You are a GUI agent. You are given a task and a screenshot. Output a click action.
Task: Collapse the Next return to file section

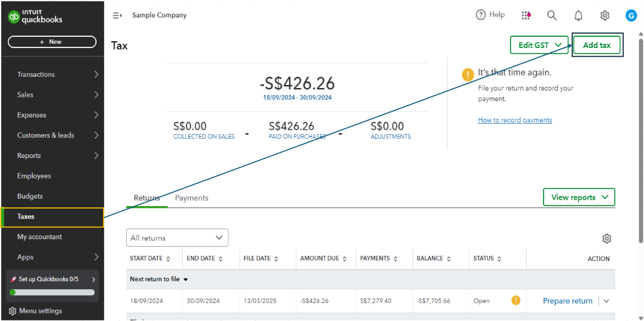point(185,279)
